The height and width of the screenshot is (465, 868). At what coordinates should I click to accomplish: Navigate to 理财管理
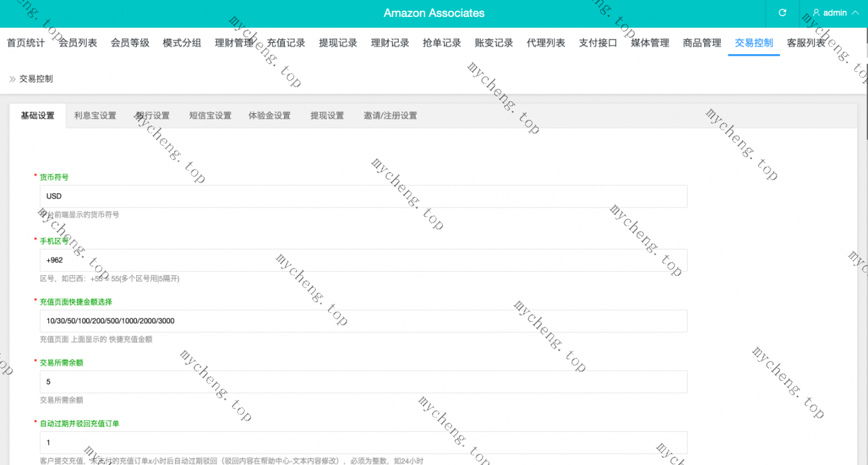tap(234, 43)
